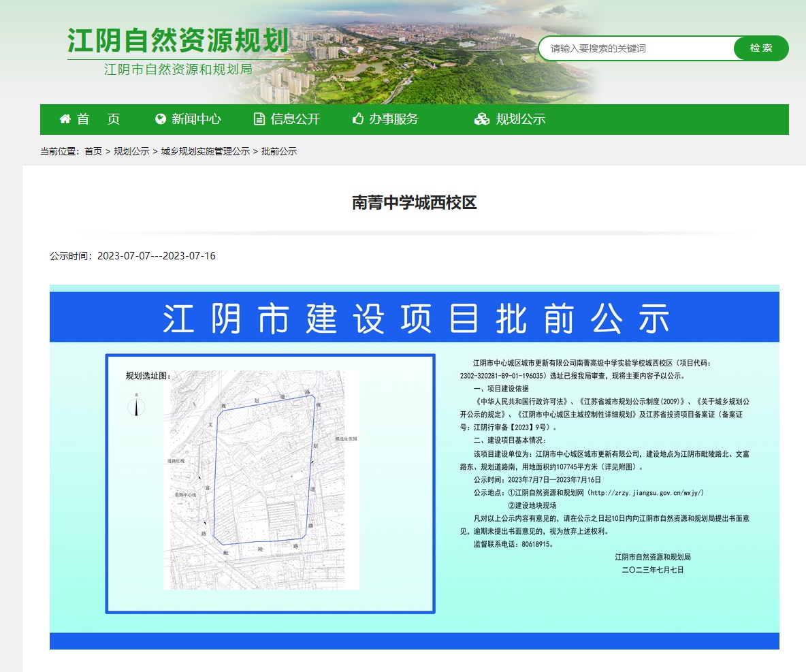The height and width of the screenshot is (672, 806).
Task: Open the 城乡规划实施管理公示 breadcrumb link
Action: pos(205,151)
